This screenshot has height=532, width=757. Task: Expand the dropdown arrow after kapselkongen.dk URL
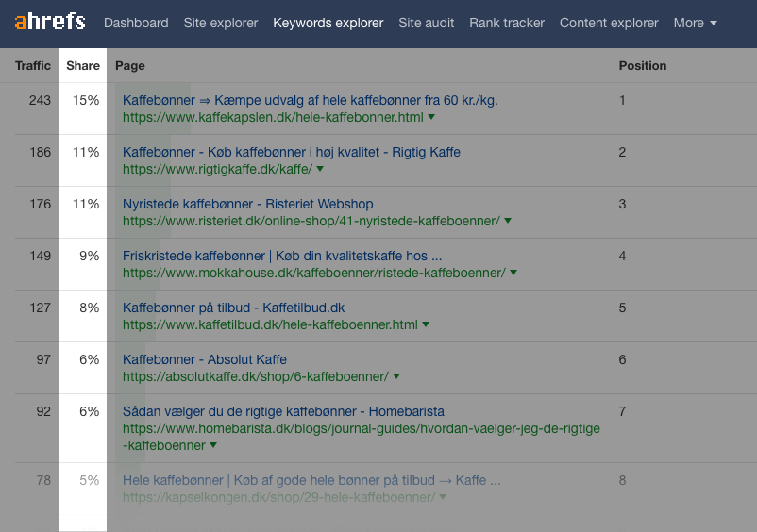[443, 497]
